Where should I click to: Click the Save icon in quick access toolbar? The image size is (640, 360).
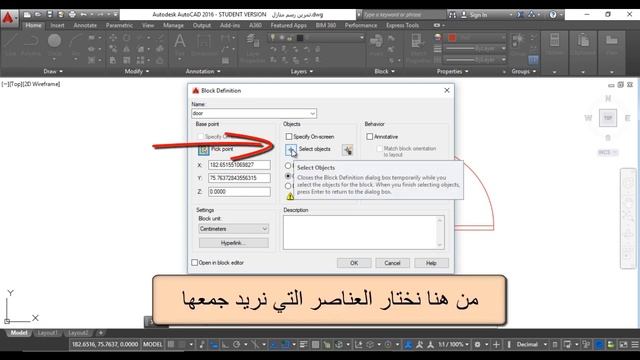(49, 15)
